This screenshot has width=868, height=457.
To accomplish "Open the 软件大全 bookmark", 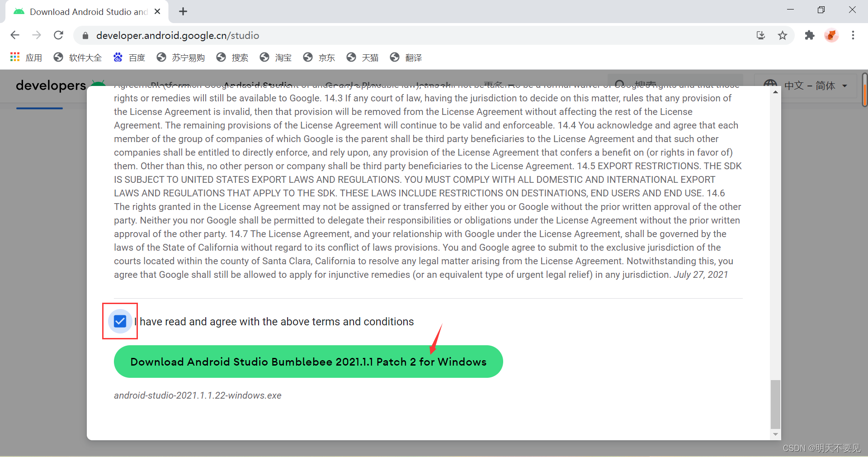I will point(77,57).
